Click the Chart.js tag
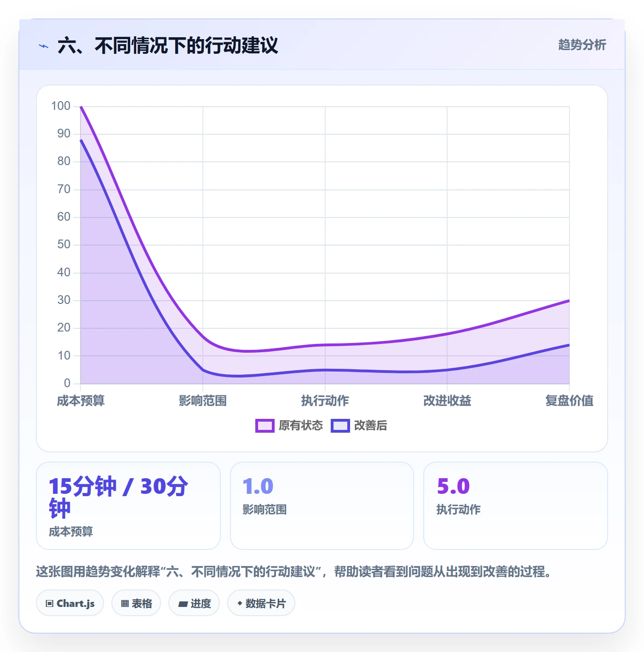 click(x=70, y=603)
